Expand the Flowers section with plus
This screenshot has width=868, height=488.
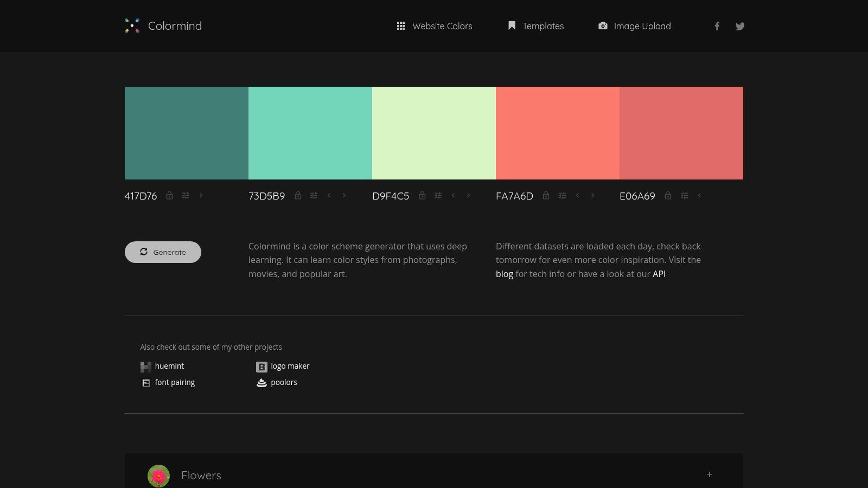pyautogui.click(x=709, y=474)
